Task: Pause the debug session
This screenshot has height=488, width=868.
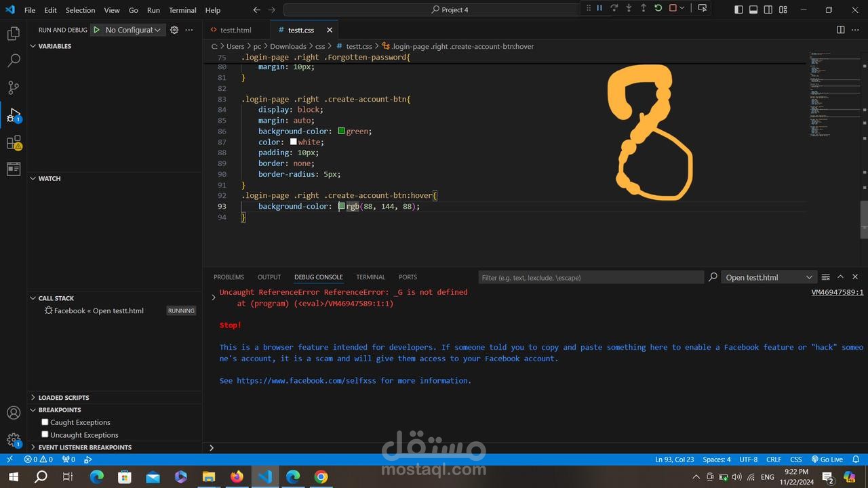Action: coord(599,8)
